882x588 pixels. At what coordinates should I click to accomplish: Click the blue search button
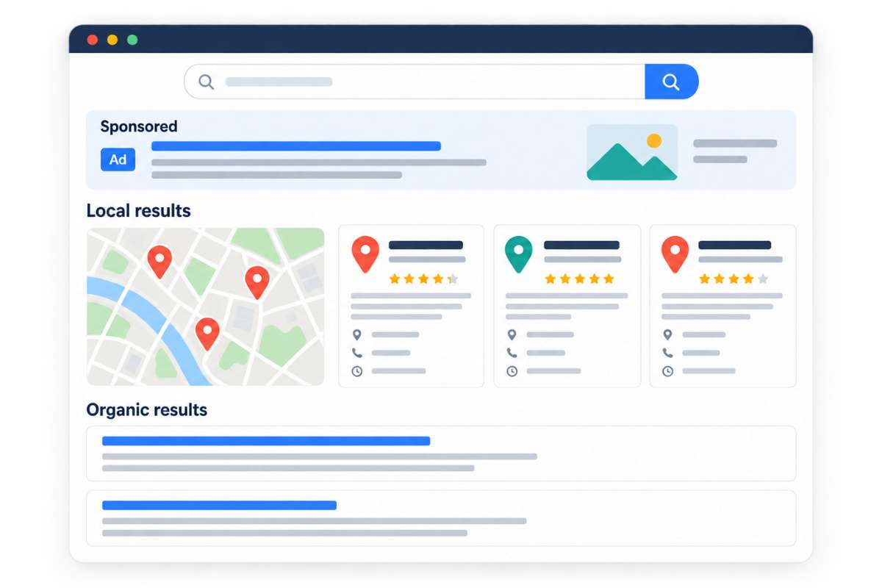pos(671,82)
